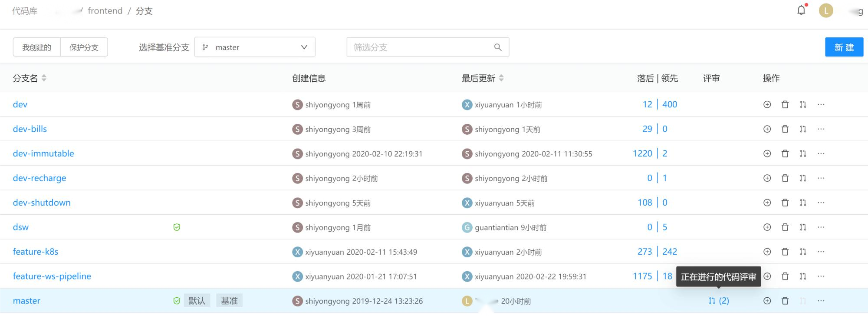
Task: Click the 新建 button
Action: coord(844,47)
